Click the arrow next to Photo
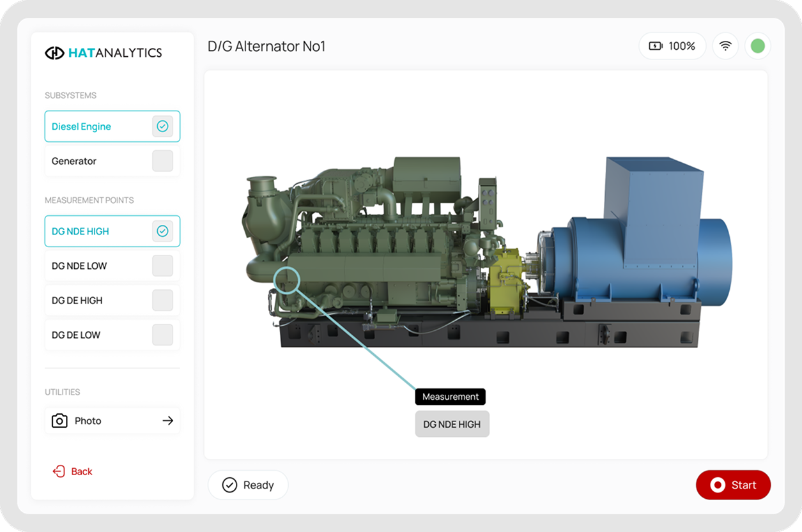802x532 pixels. pos(167,421)
